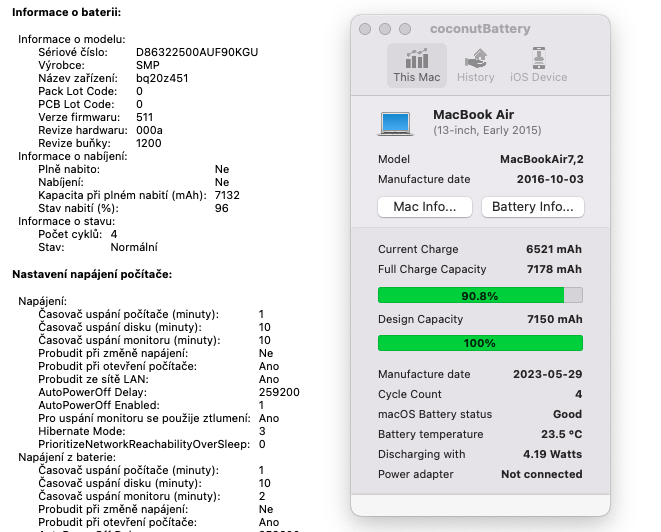Click the coconutBattery window title

[480, 29]
